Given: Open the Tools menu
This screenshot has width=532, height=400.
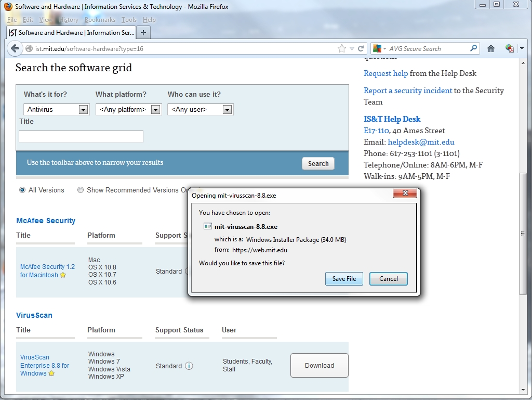Looking at the screenshot, I should pos(129,20).
